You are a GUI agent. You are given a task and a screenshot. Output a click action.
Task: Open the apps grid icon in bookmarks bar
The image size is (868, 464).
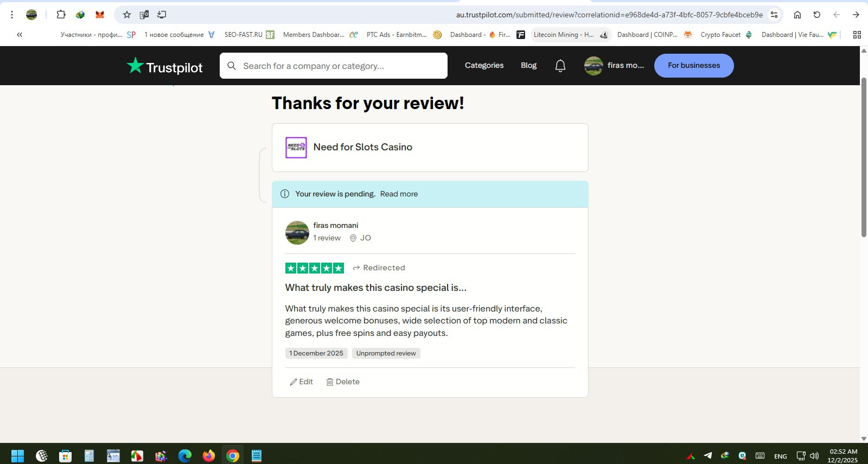[857, 35]
